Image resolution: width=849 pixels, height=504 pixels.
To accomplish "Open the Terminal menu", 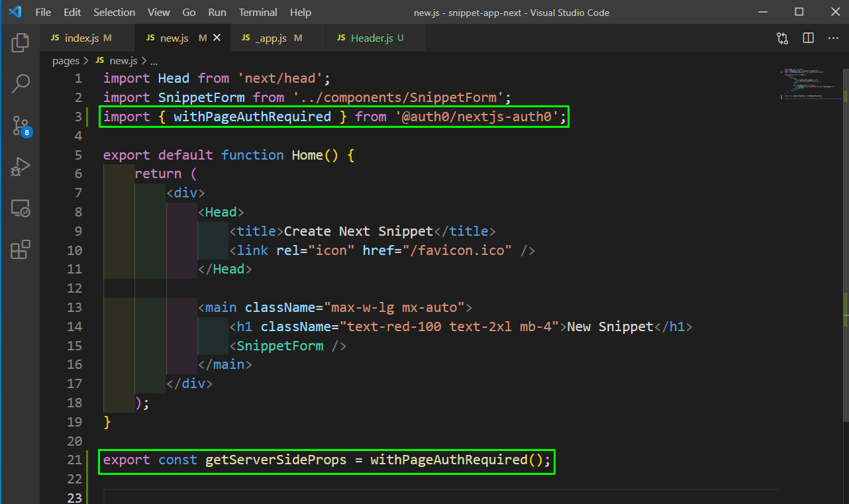I will pos(258,13).
